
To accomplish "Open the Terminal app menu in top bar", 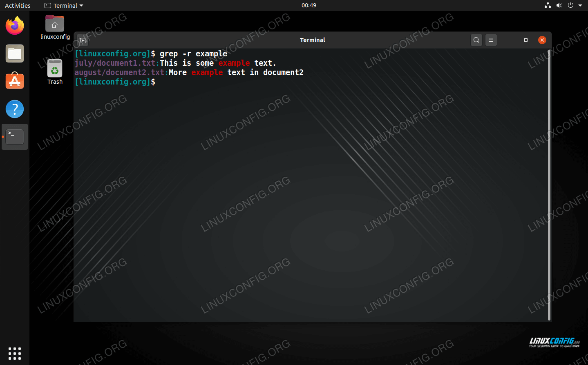I will tap(64, 5).
